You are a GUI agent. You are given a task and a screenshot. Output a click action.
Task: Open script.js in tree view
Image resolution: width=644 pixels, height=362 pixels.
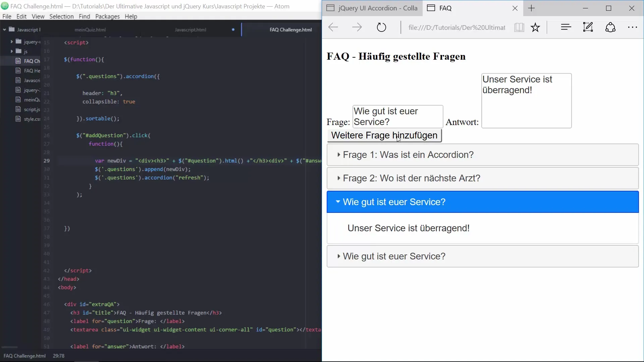(x=32, y=110)
